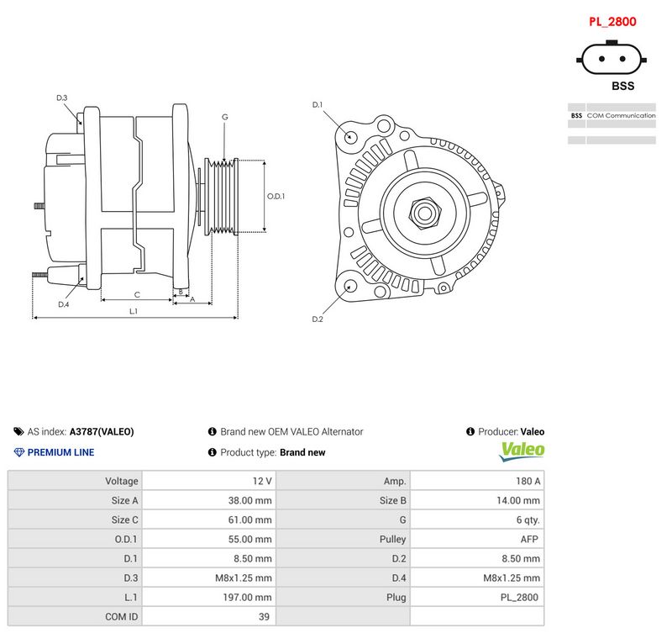Click the PL_2800 value in the table
This screenshot has height=633, width=672.
477,597
